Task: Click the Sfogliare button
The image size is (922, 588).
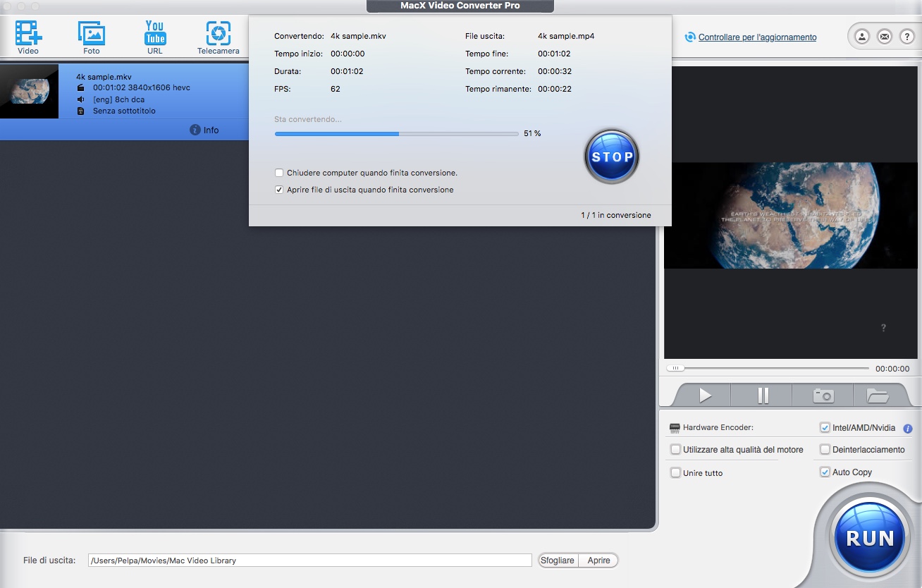Action: click(x=558, y=561)
